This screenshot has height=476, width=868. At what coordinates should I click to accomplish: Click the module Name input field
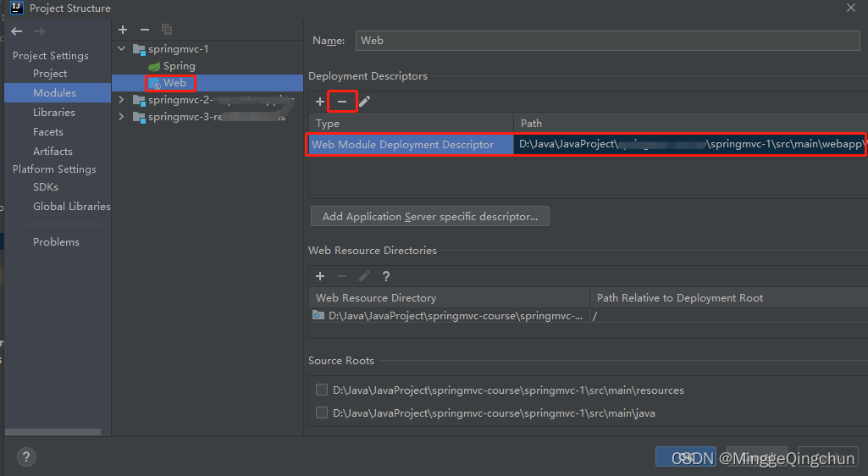(607, 41)
